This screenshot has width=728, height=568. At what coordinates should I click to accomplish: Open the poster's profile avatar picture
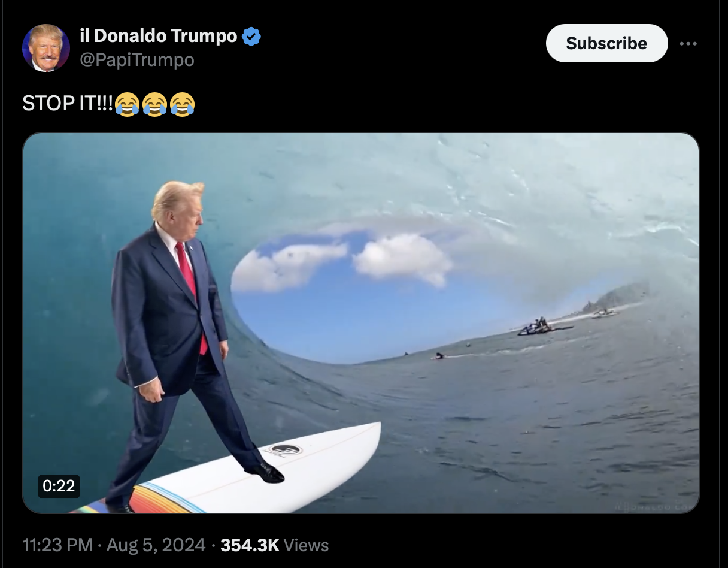pos(46,48)
